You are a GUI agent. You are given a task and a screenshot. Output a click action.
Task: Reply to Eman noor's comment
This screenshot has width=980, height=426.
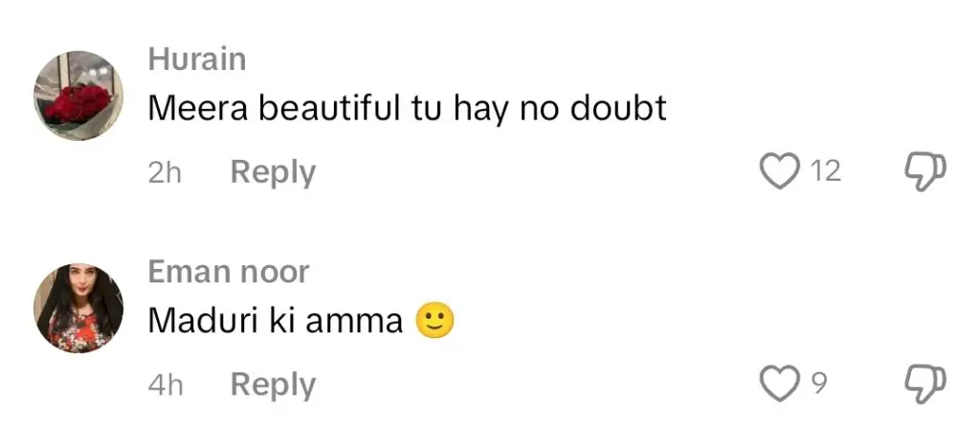[273, 385]
